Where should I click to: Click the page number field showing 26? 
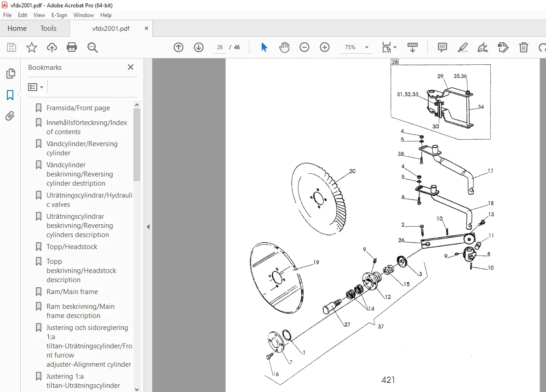coord(220,47)
